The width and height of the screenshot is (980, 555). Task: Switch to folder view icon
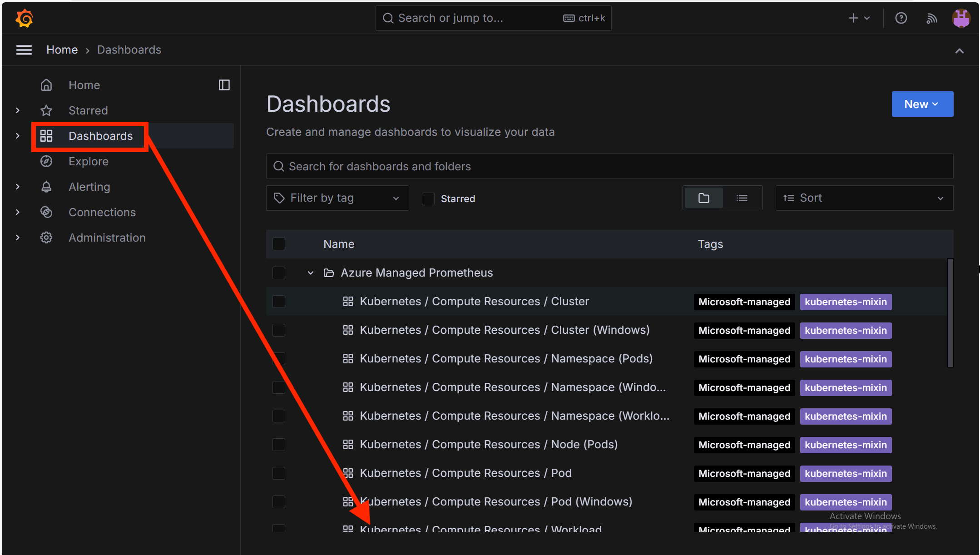pos(703,198)
